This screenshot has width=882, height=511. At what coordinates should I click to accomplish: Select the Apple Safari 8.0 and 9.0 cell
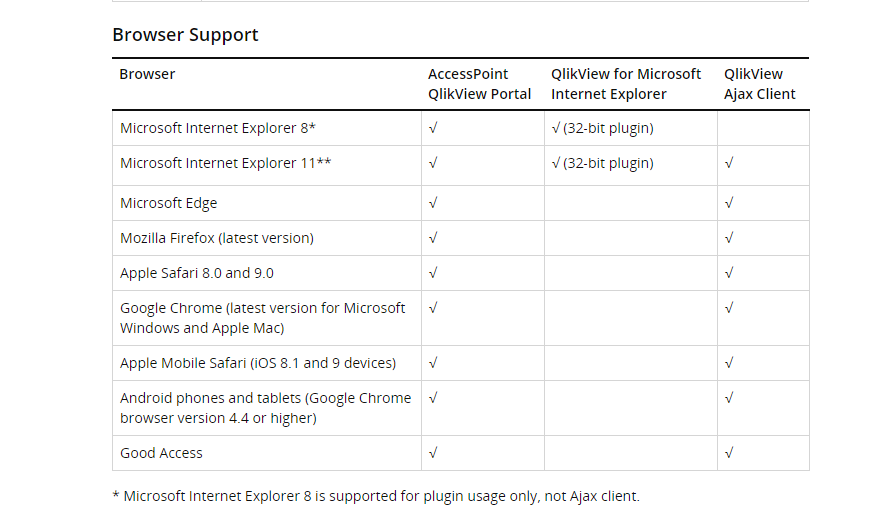pyautogui.click(x=196, y=273)
